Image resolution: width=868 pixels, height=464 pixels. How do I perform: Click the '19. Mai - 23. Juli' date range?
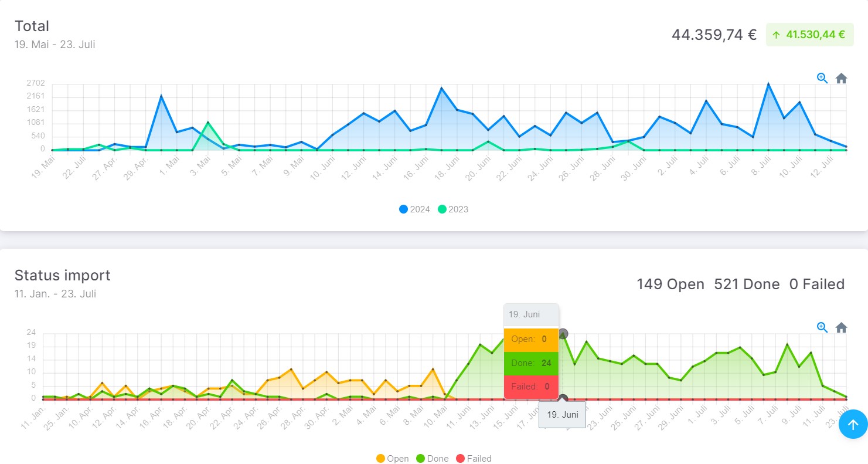(x=55, y=45)
